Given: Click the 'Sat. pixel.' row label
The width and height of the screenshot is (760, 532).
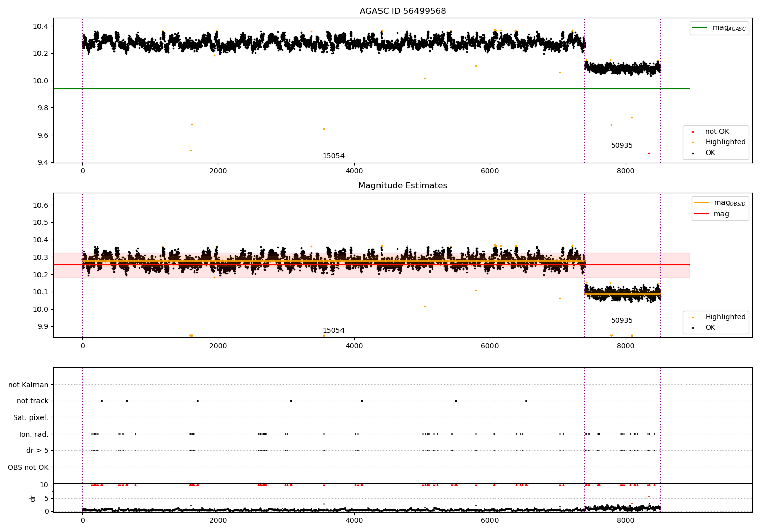Looking at the screenshot, I should 31,418.
